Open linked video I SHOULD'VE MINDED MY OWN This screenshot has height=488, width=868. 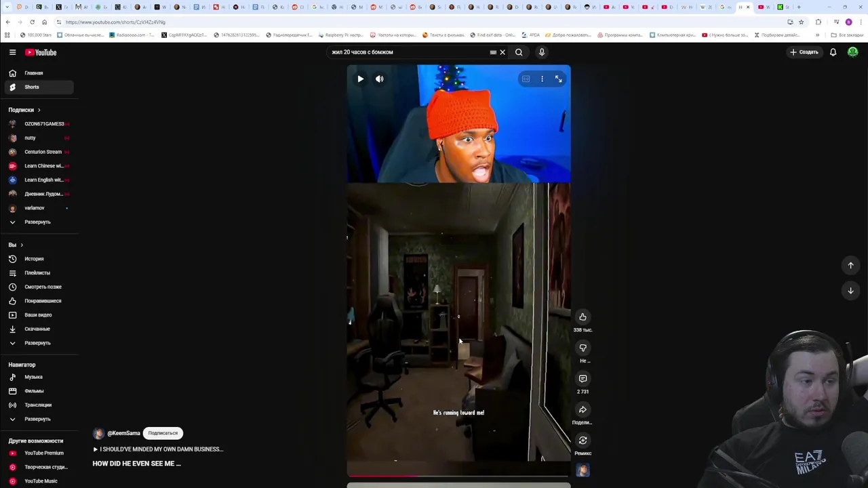click(x=158, y=449)
